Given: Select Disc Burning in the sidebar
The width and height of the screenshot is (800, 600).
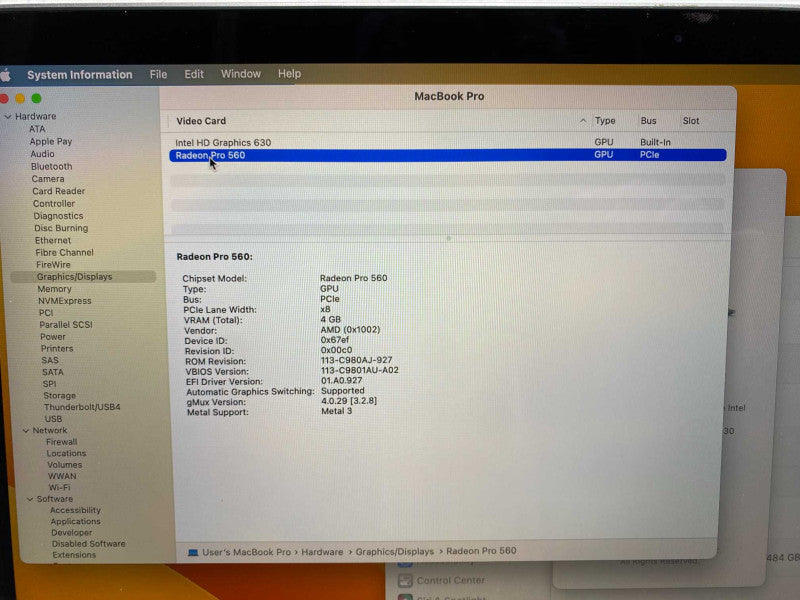Looking at the screenshot, I should coord(61,228).
